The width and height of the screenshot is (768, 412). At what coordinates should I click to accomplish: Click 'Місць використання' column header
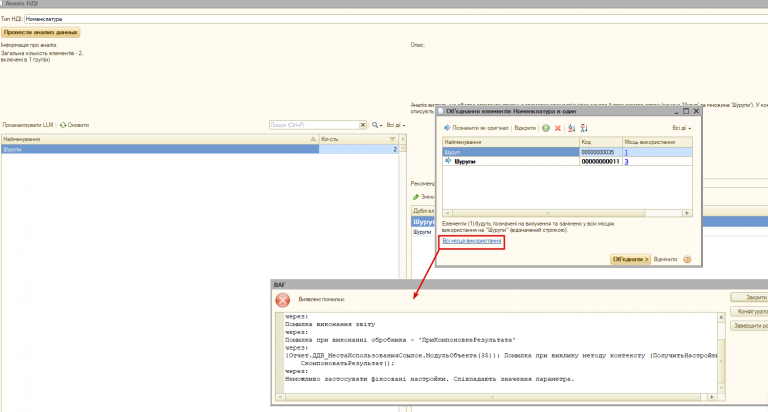pyautogui.click(x=657, y=142)
